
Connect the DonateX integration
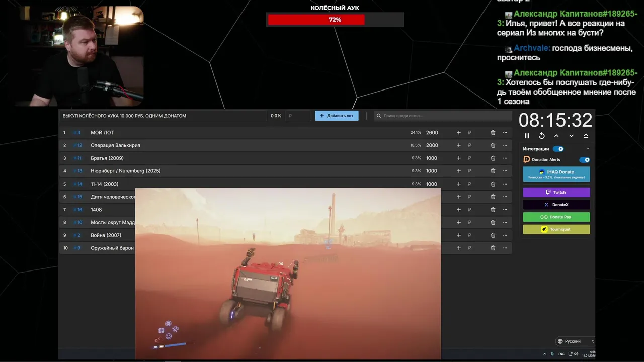click(x=556, y=205)
